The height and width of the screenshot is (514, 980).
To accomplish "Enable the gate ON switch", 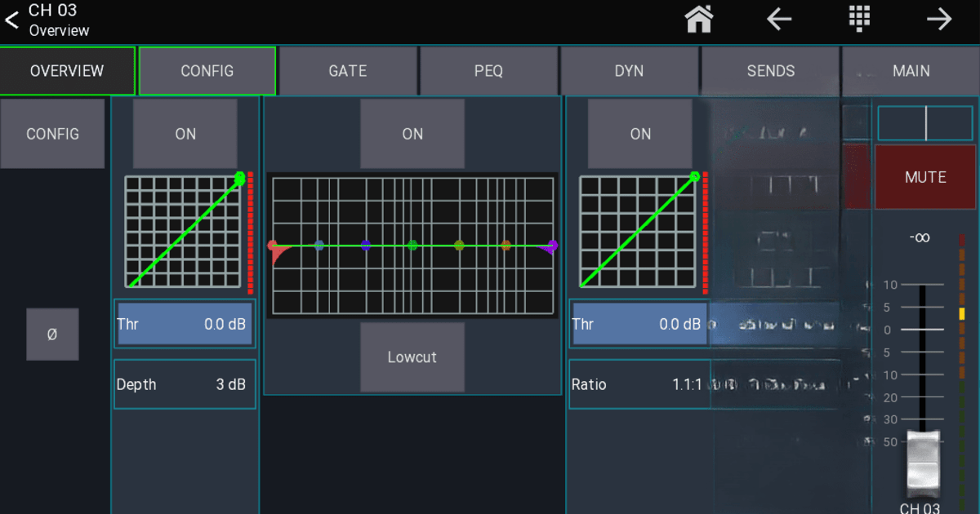I will [185, 133].
